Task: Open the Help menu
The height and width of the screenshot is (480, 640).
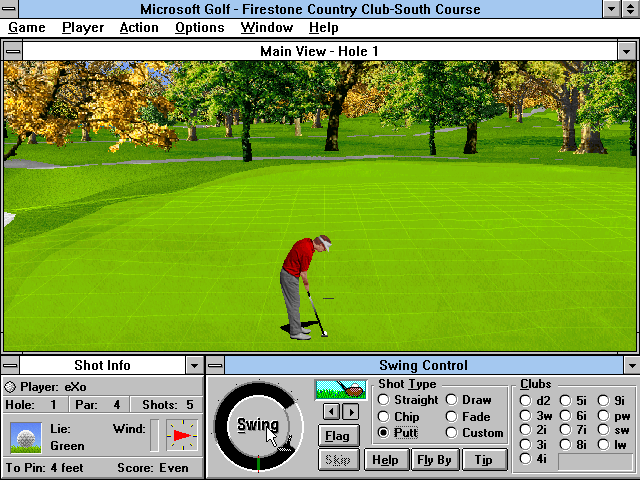Action: coord(324,28)
